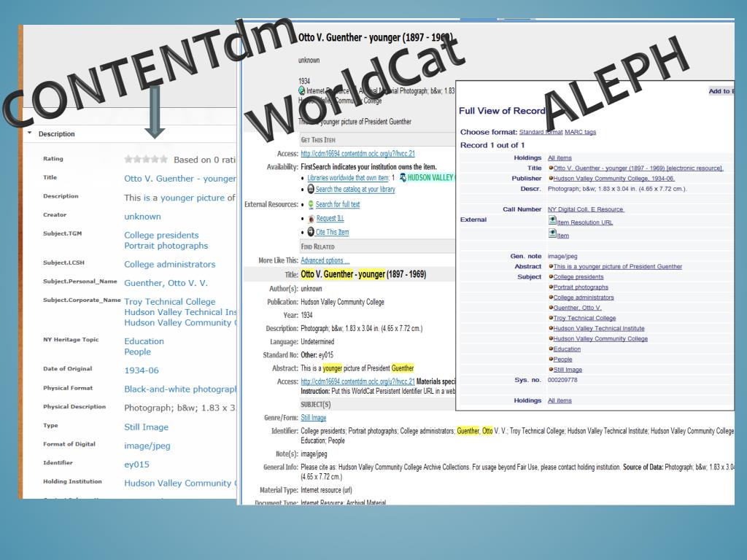
Task: Open Search for full text link
Action: coord(338,204)
